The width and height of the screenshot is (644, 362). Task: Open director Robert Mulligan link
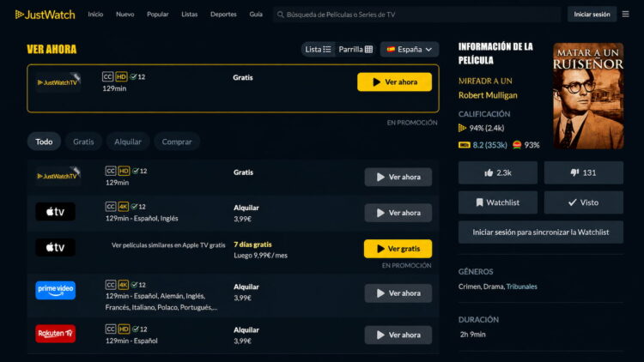point(488,95)
